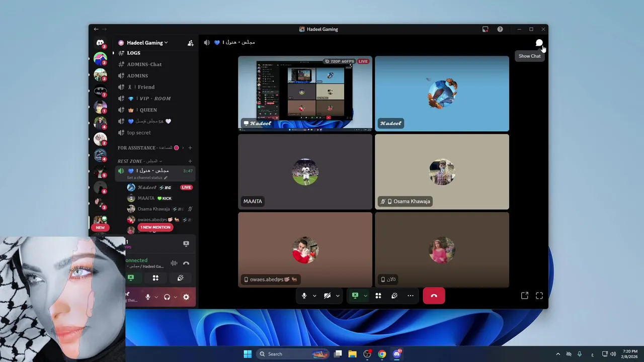644x362 pixels.
Task: Select Osama Khawaja in voice member list
Action: (x=160, y=209)
